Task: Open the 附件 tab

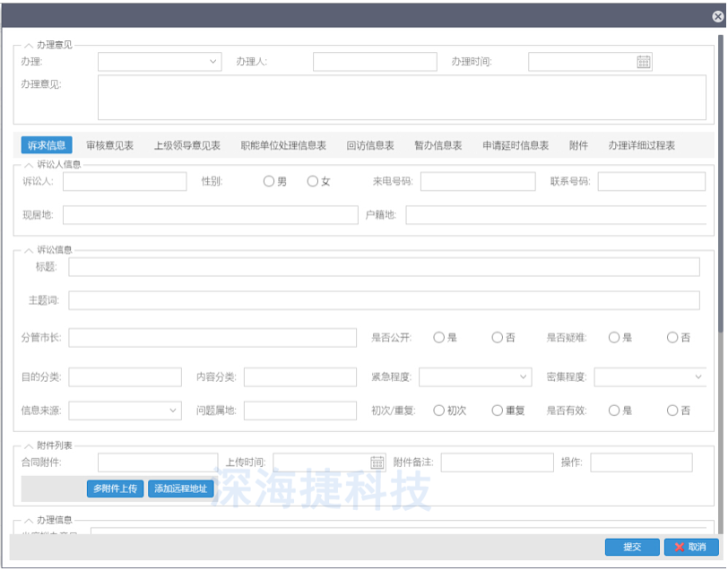Action: click(579, 144)
